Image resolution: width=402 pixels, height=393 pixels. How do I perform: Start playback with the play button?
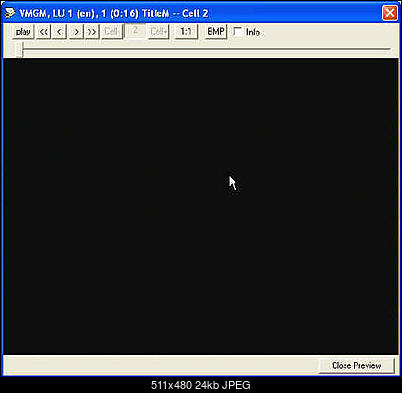point(23,32)
